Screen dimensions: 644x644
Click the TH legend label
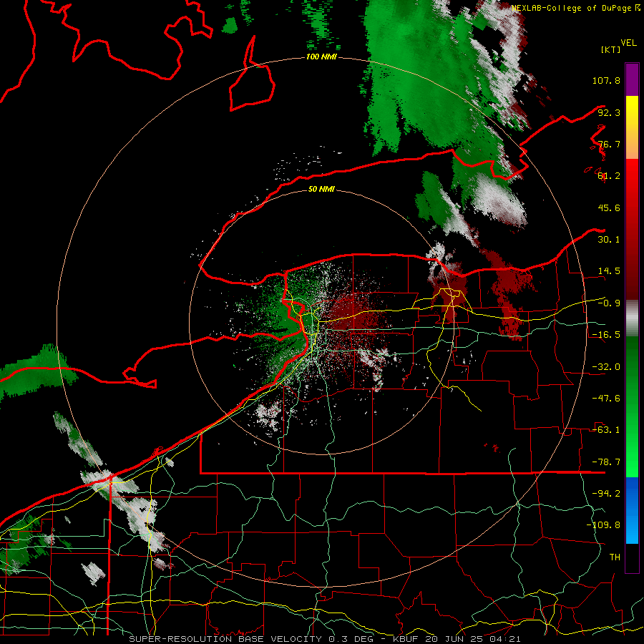point(615,557)
